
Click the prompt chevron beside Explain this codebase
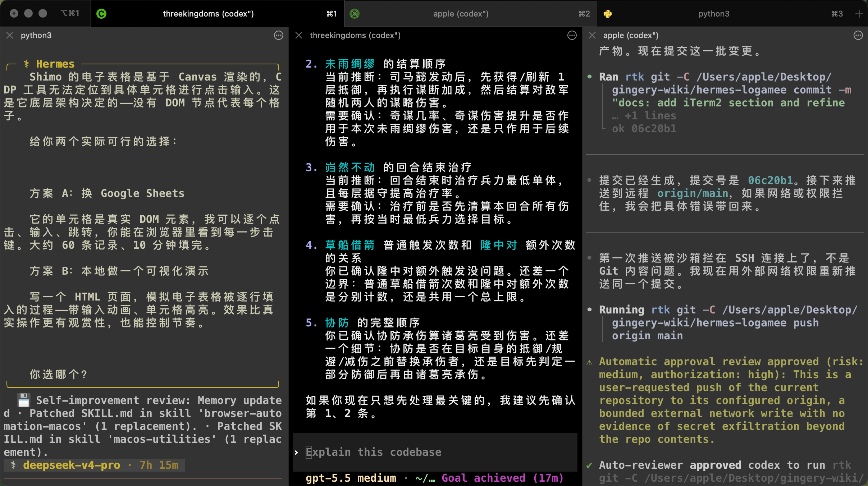click(x=296, y=453)
